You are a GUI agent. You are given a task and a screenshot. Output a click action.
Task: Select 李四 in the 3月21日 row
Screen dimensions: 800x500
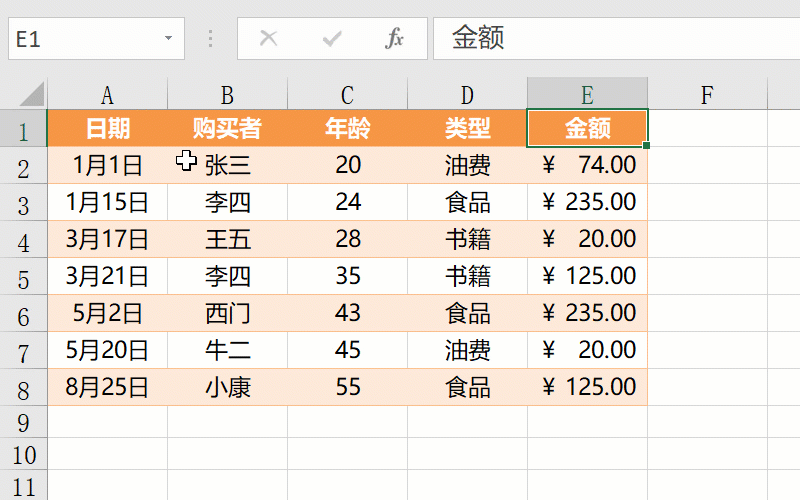(x=228, y=276)
